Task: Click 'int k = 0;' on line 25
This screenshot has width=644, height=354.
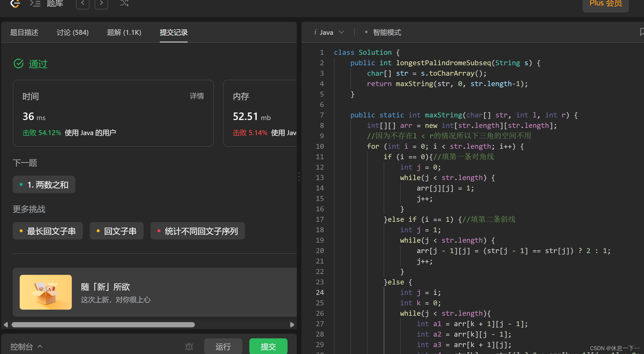Action: (x=420, y=303)
